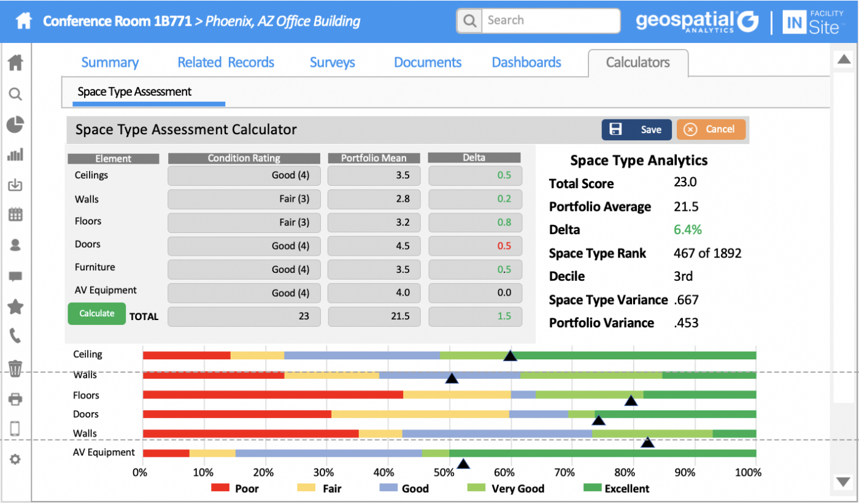Open AV Equipment condition rating field
The height and width of the screenshot is (504, 859).
[244, 292]
